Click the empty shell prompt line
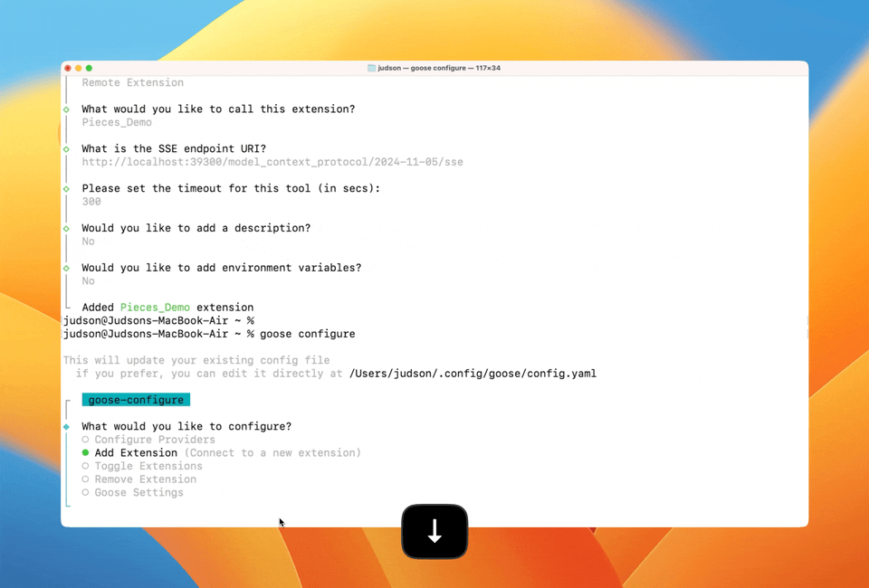 click(158, 320)
